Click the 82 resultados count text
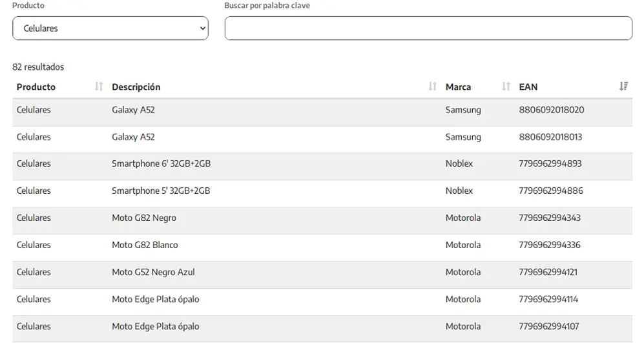644x343 pixels. coord(38,67)
